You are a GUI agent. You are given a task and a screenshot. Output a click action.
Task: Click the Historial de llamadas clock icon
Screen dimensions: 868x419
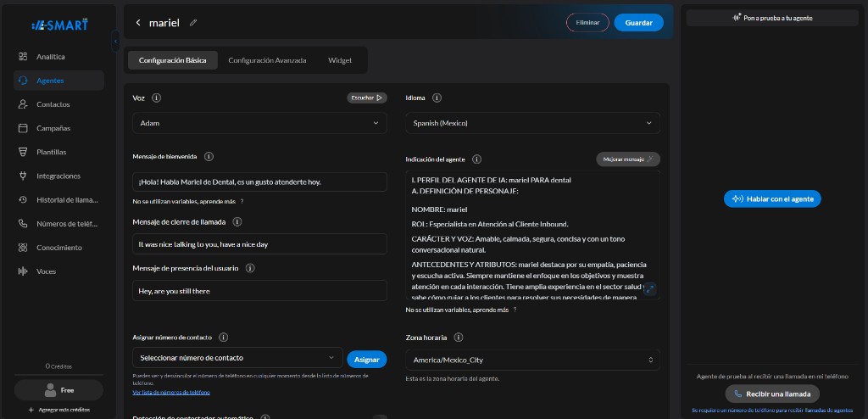point(23,199)
